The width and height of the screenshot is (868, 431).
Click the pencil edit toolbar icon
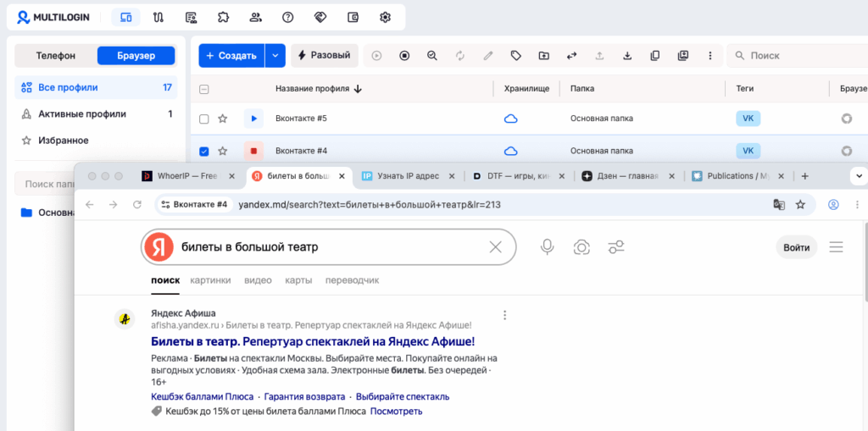[487, 55]
